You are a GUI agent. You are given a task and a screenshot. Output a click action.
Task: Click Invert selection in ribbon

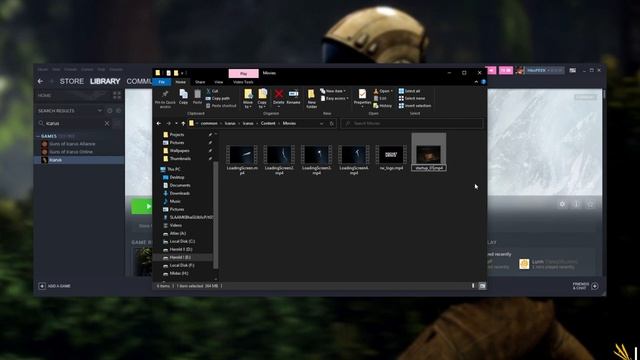[x=415, y=106]
